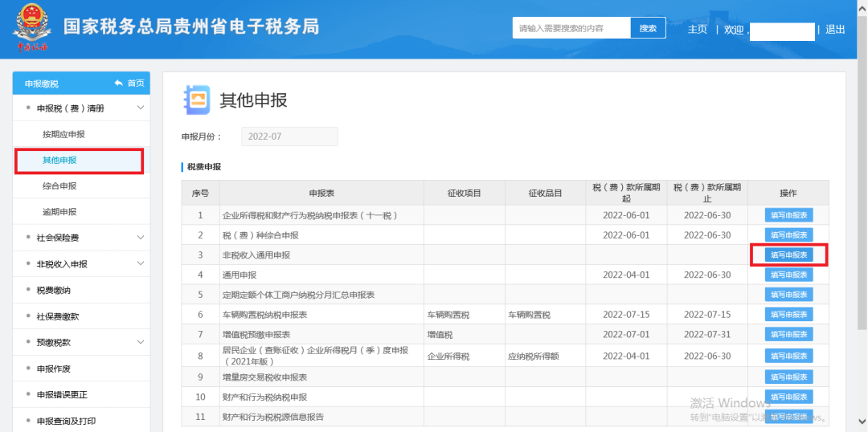This screenshot has height=432, width=868.
Task: Click the 企业所得税和财产行为税纳税申报表（十一税） cell
Action: tap(321, 215)
